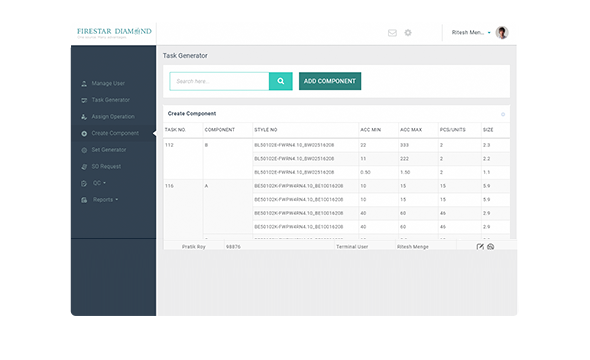Click the 98876 cell in bottom row

click(233, 247)
